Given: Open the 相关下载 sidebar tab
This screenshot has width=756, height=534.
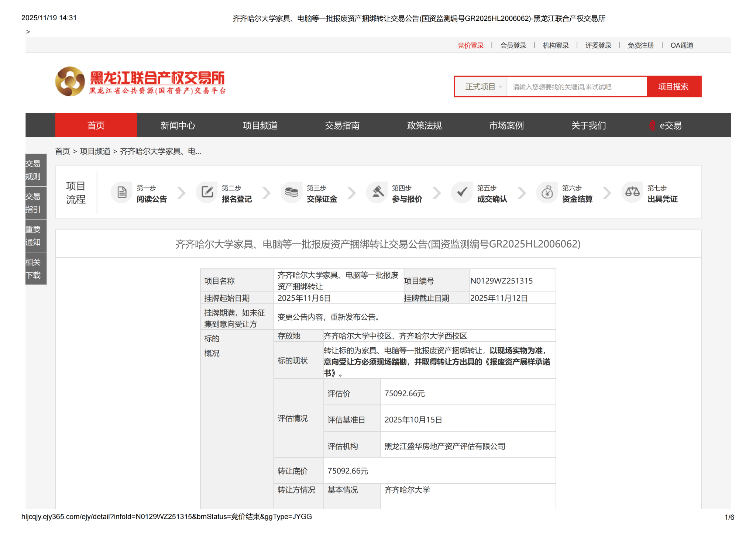Looking at the screenshot, I should (33, 268).
